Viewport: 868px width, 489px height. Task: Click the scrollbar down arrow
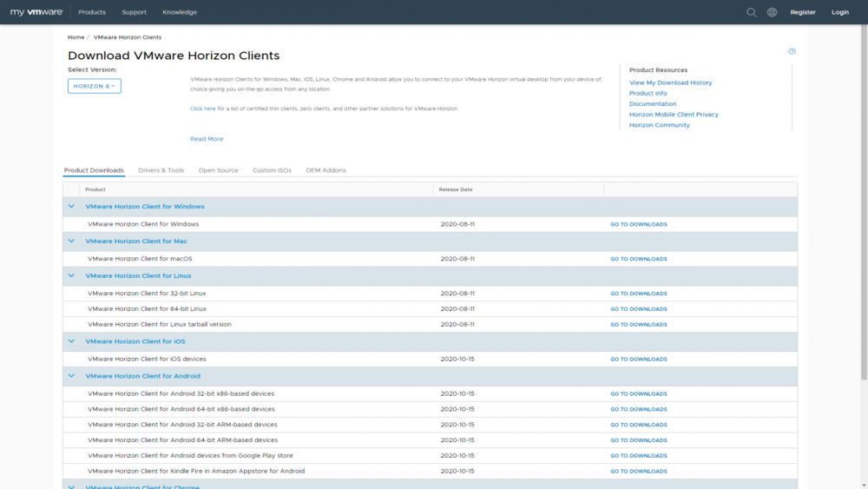pos(864,486)
